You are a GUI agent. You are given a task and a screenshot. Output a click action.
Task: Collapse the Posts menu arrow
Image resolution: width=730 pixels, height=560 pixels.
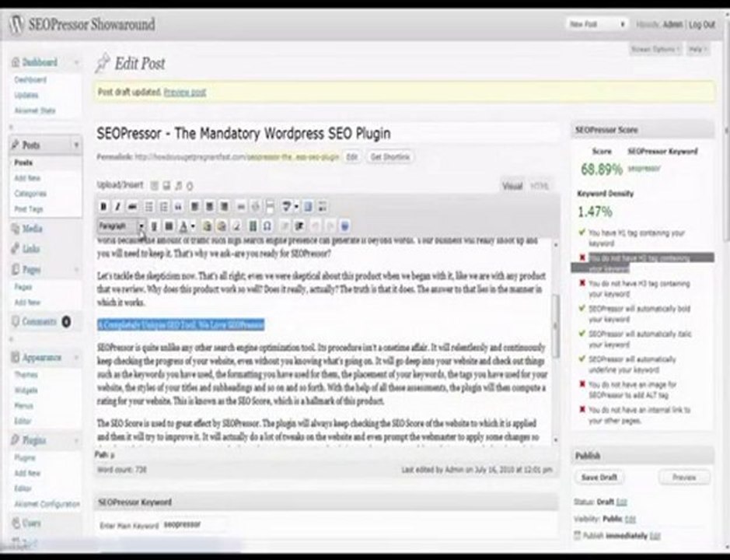tap(76, 145)
